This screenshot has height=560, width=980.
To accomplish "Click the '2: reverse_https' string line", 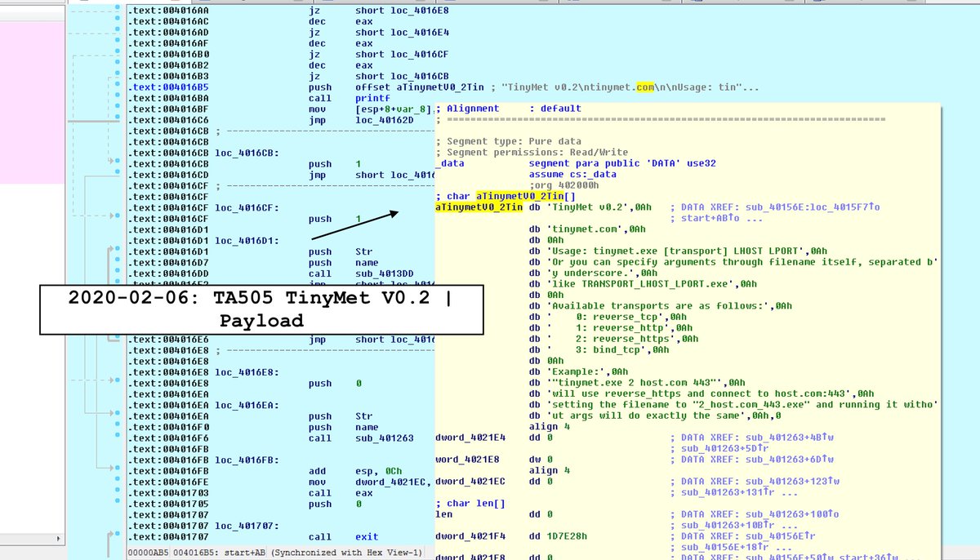I will [614, 339].
